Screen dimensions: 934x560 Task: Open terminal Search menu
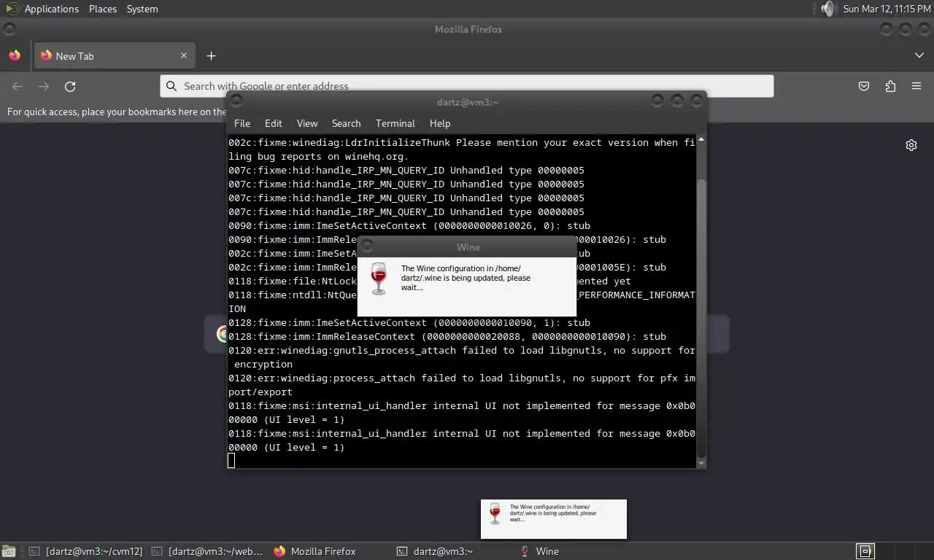(347, 123)
